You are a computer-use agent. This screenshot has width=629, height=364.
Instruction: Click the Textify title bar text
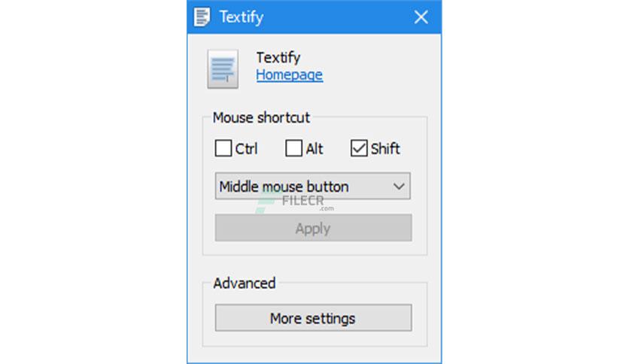point(241,17)
